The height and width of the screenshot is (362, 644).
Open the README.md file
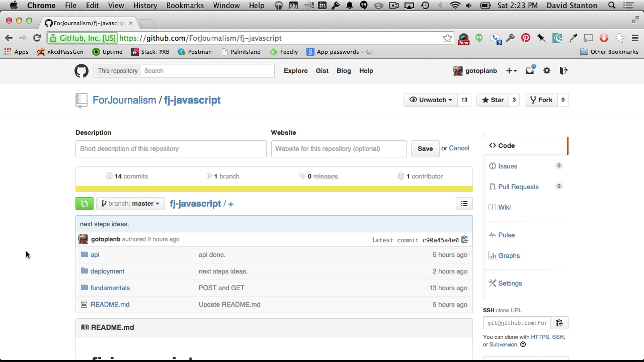click(x=110, y=304)
